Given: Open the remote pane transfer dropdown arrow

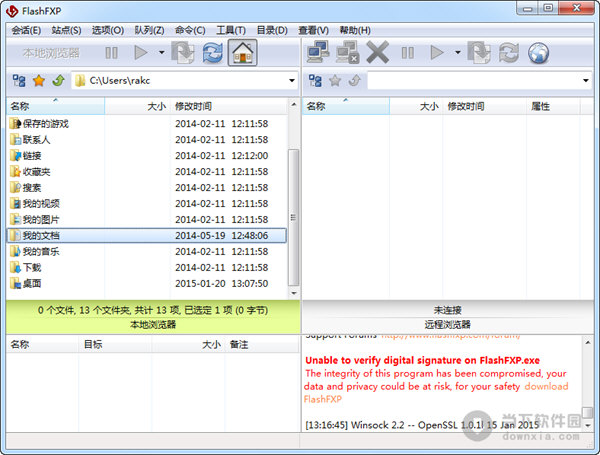Looking at the screenshot, I should pyautogui.click(x=458, y=52).
